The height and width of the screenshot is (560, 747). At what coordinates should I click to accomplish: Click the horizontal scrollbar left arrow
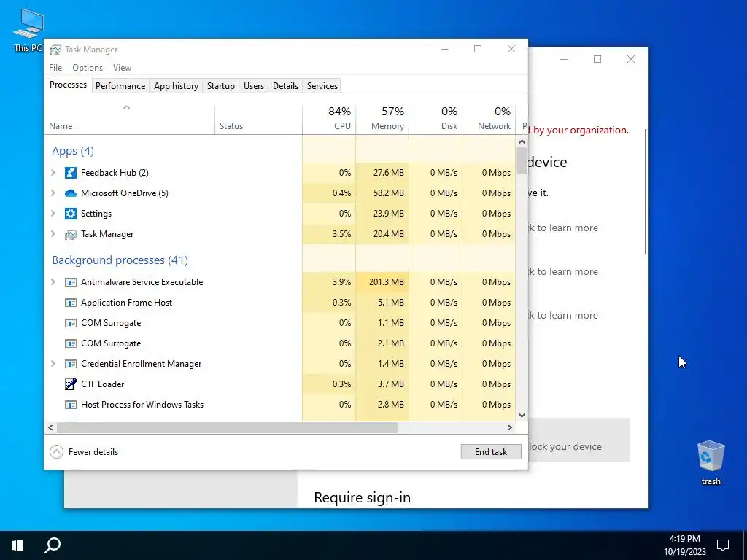(50, 427)
